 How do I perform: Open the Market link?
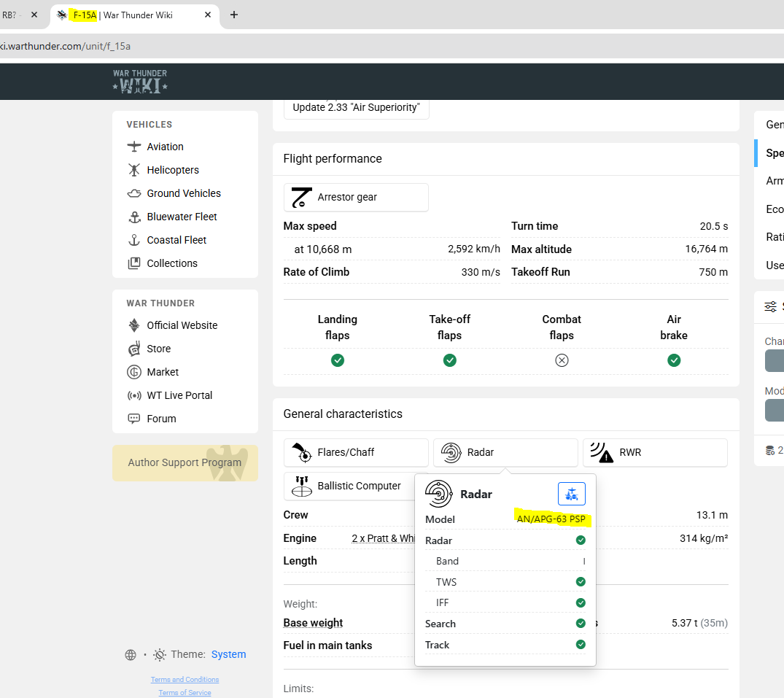[163, 372]
